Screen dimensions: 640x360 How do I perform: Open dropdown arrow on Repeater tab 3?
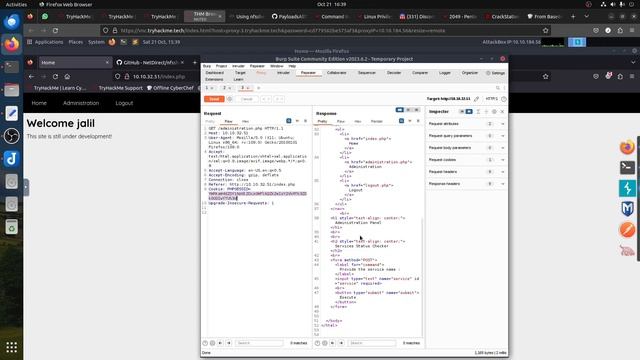click(x=247, y=88)
